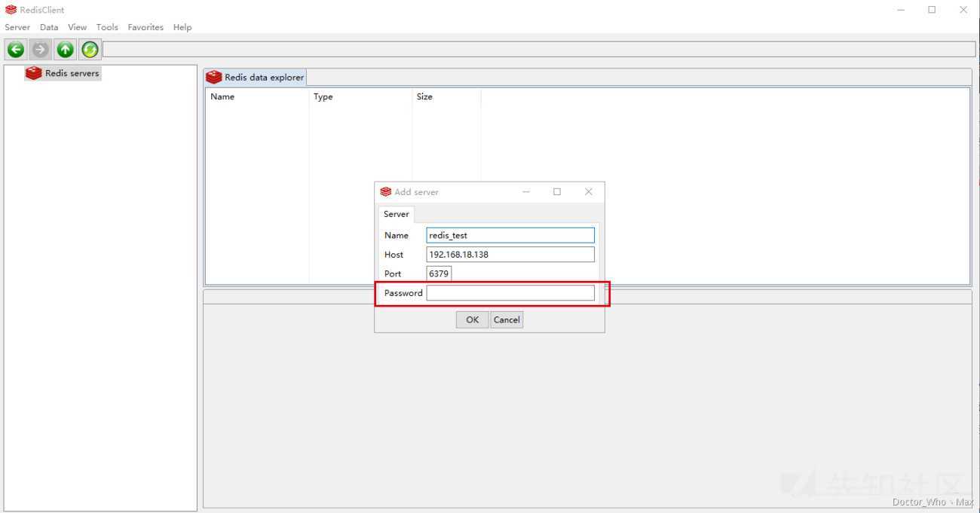Click the Port field showing 6379
980x513 pixels.
coord(439,273)
